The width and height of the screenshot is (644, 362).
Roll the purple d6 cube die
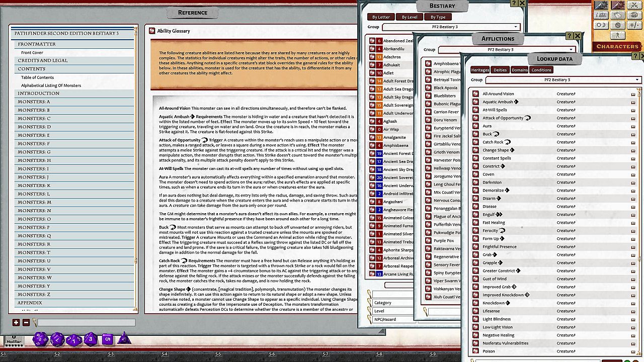click(108, 339)
